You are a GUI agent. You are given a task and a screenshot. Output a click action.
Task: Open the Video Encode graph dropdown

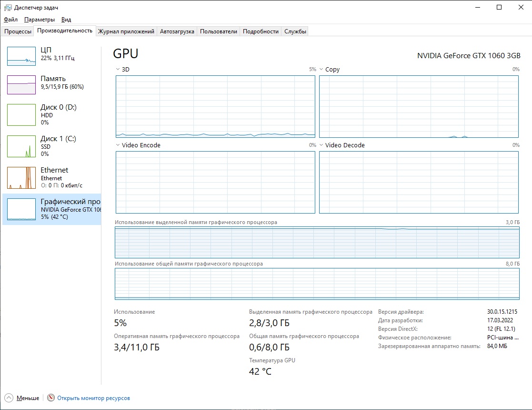[x=118, y=145]
